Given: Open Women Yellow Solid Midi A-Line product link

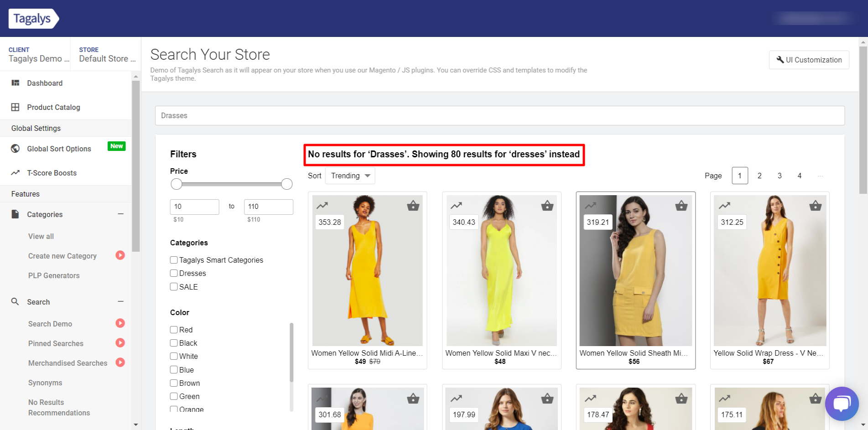Looking at the screenshot, I should tap(367, 353).
